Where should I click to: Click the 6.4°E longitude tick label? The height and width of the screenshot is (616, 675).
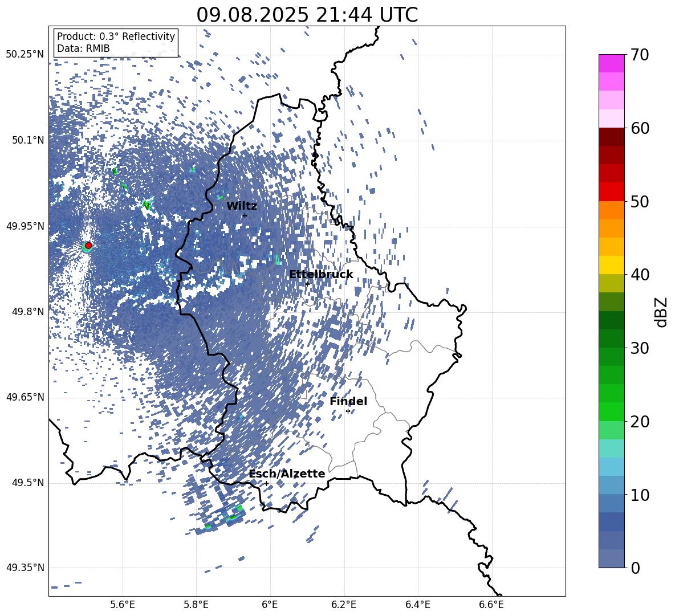tap(417, 605)
